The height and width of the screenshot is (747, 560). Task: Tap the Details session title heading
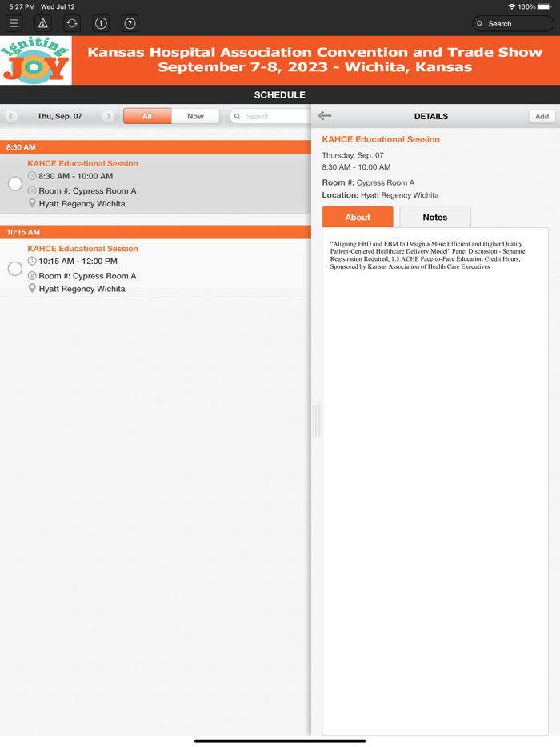tap(381, 140)
